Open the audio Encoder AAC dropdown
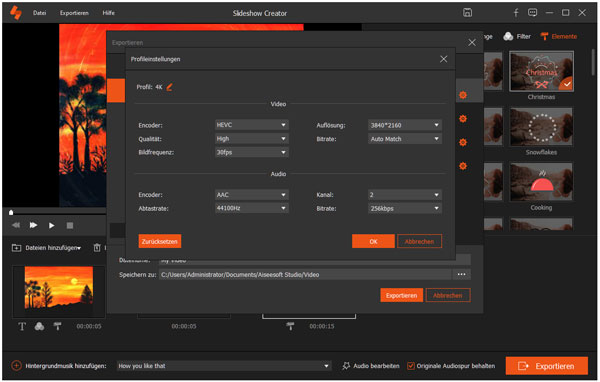Image resolution: width=600 pixels, height=382 pixels. tap(251, 195)
